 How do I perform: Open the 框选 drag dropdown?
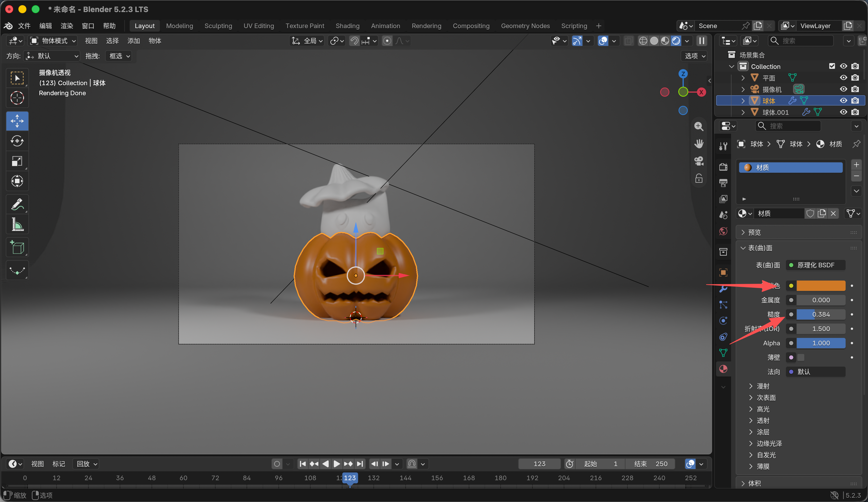click(119, 56)
